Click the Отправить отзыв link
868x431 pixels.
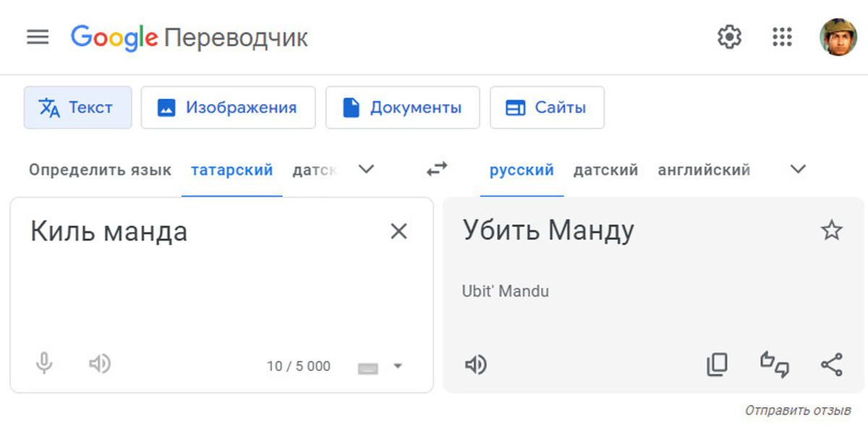tap(798, 411)
